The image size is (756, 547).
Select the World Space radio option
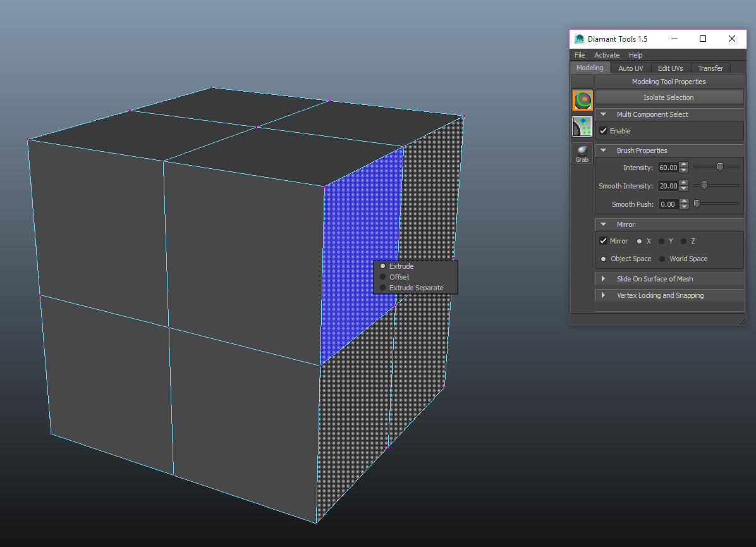pyautogui.click(x=662, y=259)
